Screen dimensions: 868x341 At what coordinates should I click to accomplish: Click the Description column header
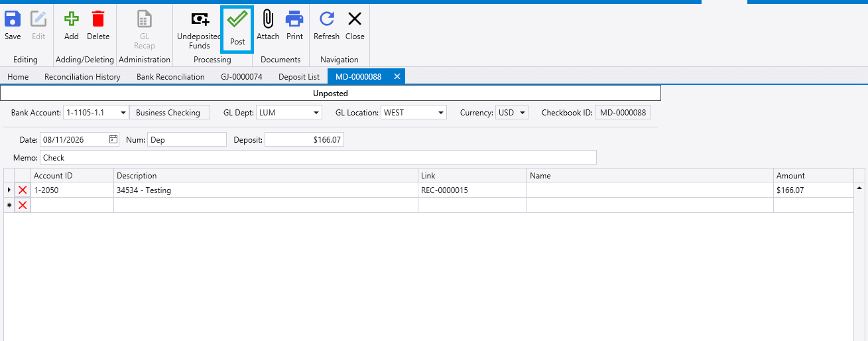(266, 175)
